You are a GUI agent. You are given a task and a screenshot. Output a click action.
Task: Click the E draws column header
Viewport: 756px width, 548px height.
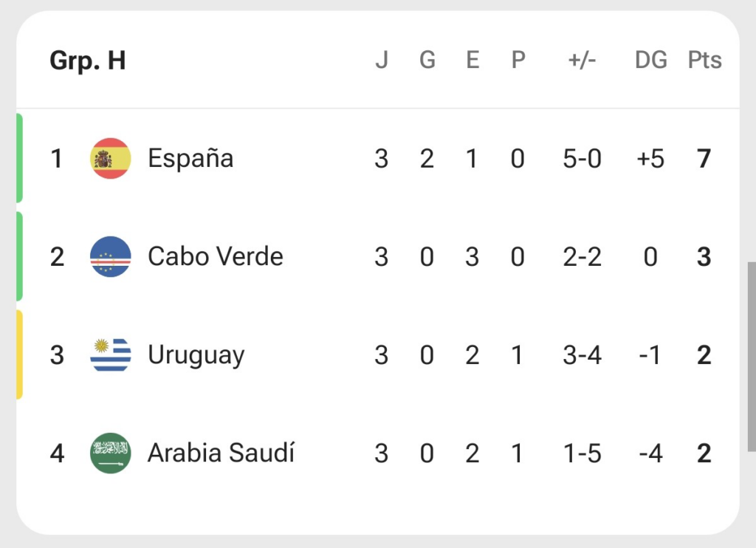point(472,61)
